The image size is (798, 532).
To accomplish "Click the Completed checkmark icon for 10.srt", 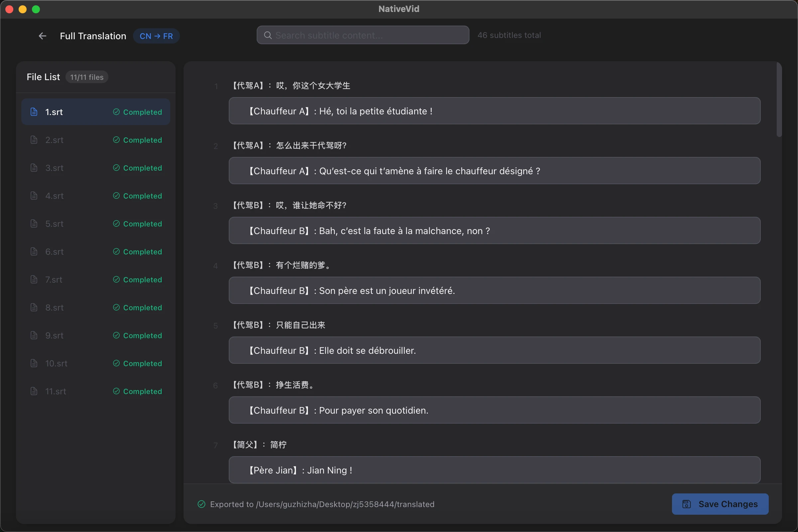I will pos(116,363).
